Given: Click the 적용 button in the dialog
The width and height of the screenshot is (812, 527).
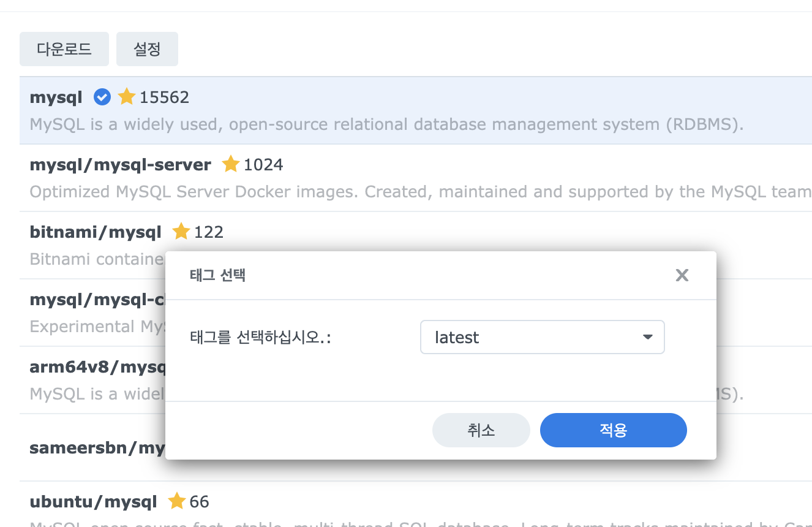Looking at the screenshot, I should point(613,430).
